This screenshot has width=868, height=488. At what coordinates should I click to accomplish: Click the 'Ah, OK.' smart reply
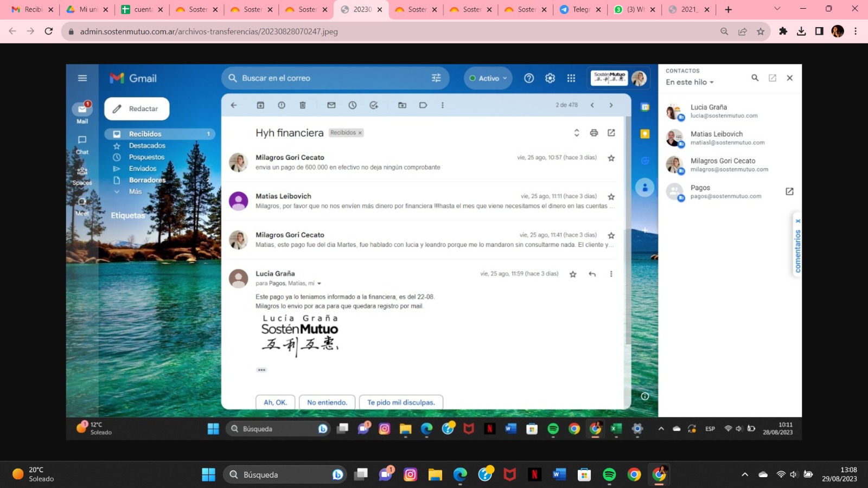click(275, 402)
